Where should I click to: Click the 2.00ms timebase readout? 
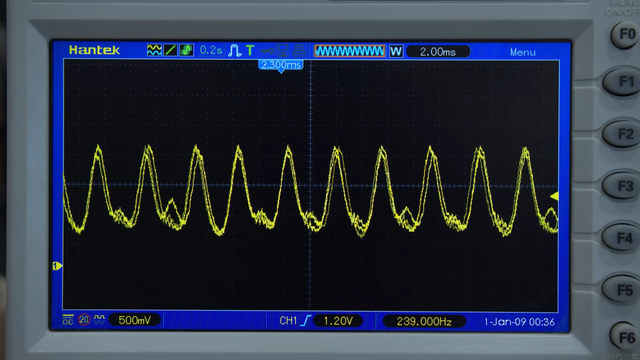pos(438,52)
